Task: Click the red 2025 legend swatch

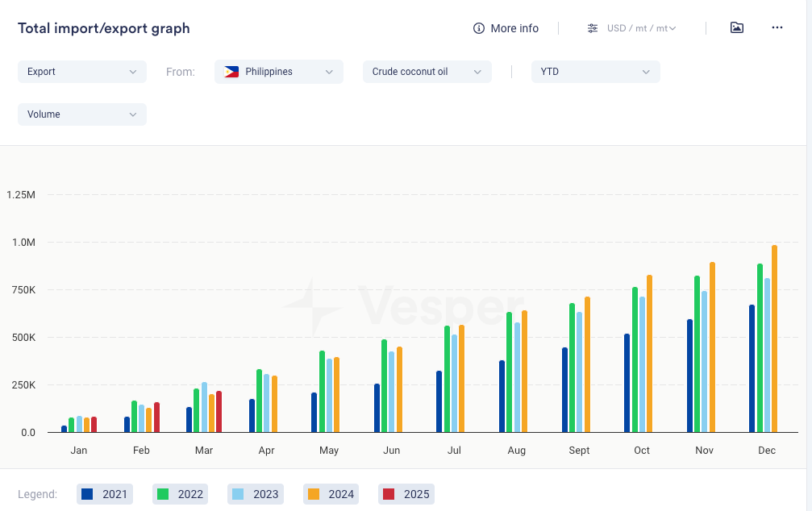Action: pyautogui.click(x=389, y=494)
